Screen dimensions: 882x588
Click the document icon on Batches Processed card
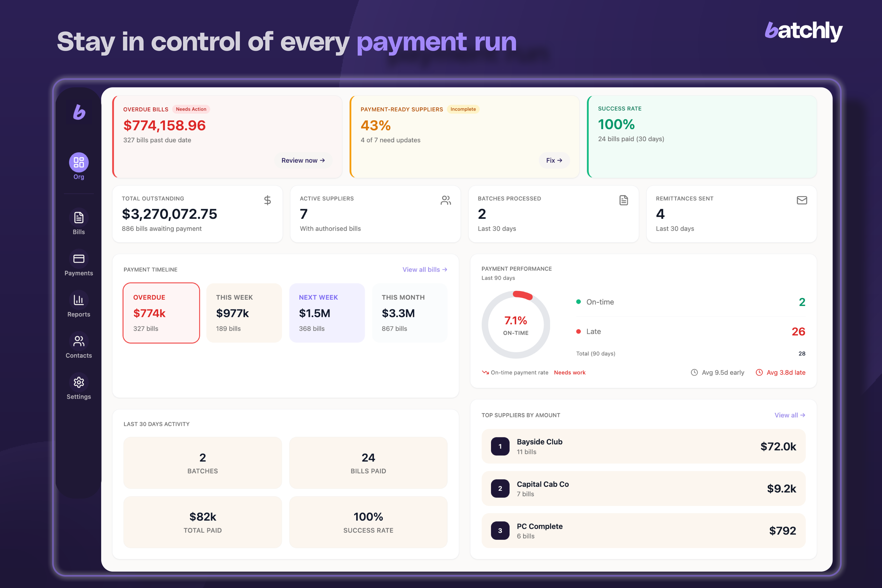tap(624, 200)
